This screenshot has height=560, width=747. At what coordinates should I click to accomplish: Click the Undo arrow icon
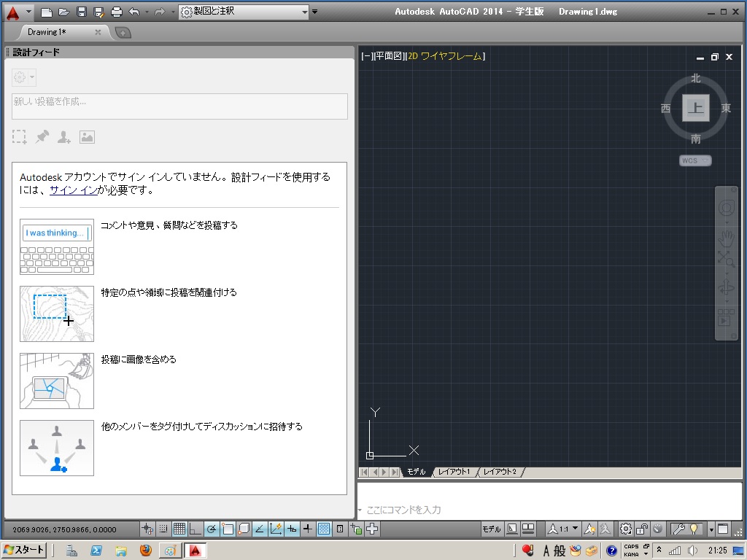pos(133,12)
